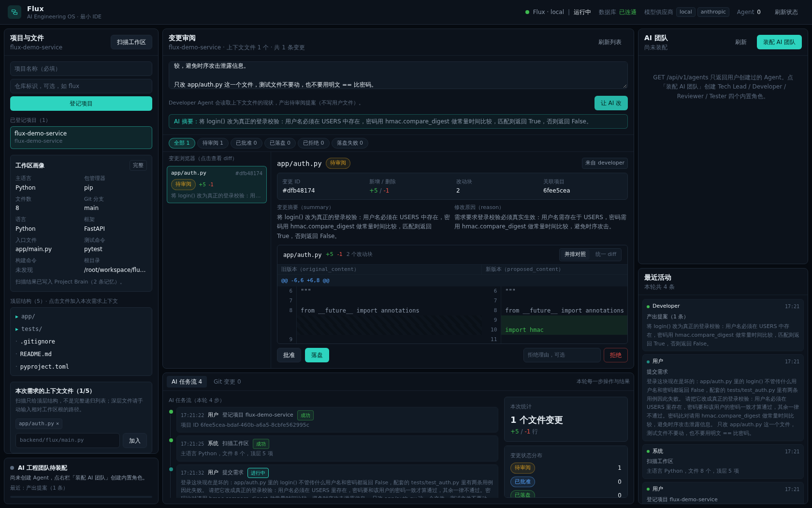Click the 17:21:32 提交需求 task flow step

point(337,481)
